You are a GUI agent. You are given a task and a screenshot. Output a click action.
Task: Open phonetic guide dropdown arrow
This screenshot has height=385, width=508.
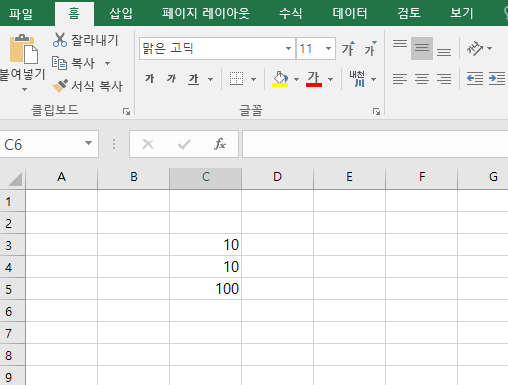(374, 79)
